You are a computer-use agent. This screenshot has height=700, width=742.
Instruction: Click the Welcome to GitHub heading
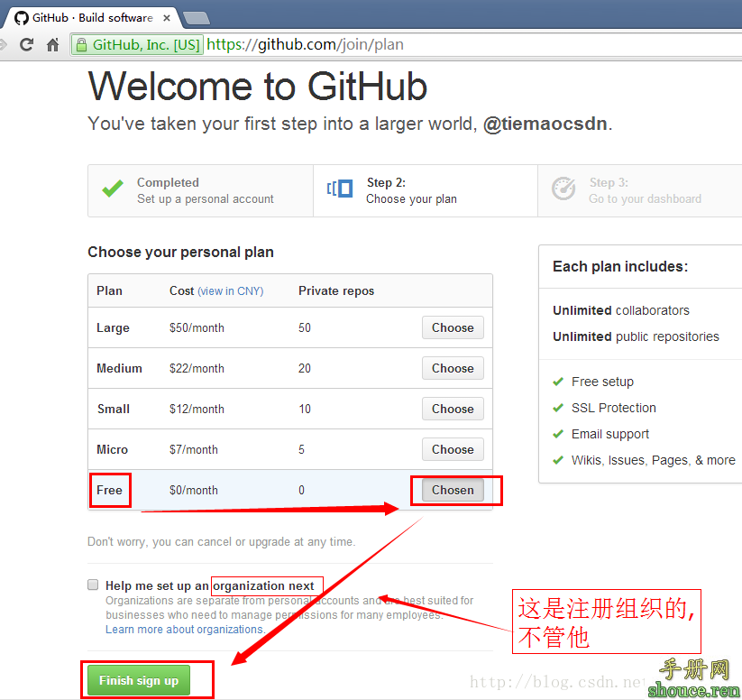(x=258, y=87)
